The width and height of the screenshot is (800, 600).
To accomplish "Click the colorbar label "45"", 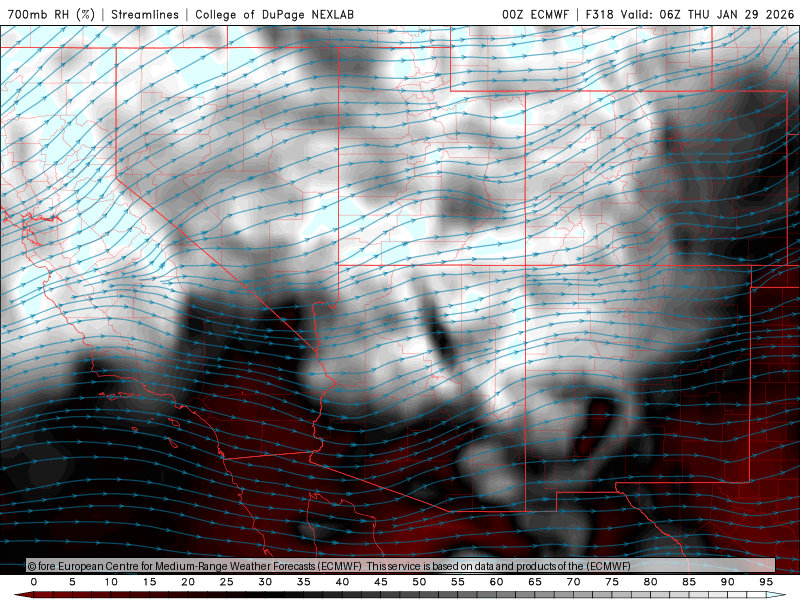I will coord(381,582).
